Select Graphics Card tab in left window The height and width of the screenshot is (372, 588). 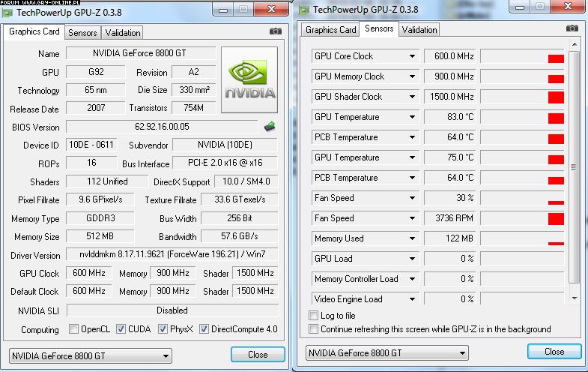click(x=34, y=31)
